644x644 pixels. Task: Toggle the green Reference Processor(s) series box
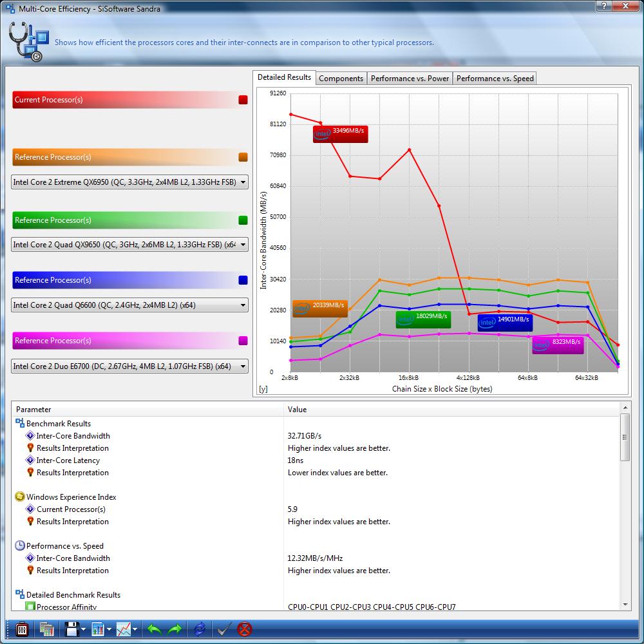coord(243,220)
